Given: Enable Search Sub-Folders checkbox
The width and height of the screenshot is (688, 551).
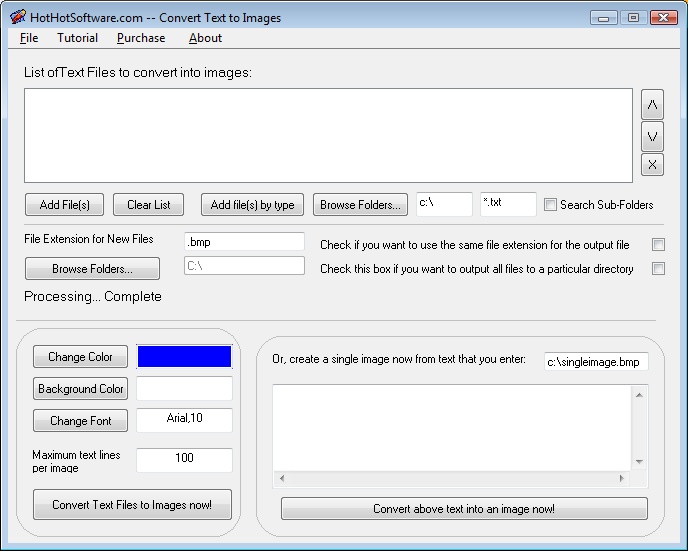Looking at the screenshot, I should pyautogui.click(x=550, y=204).
